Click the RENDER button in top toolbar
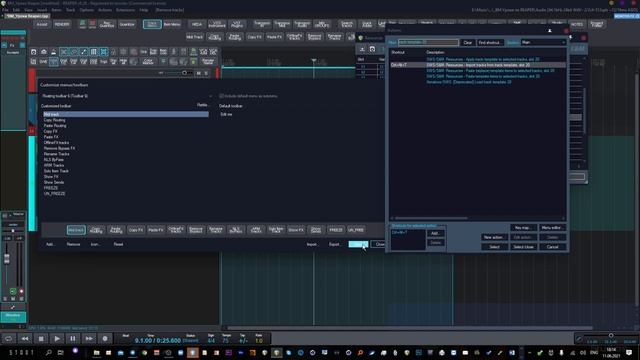Image resolution: width=640 pixels, height=360 pixels. click(x=62, y=24)
